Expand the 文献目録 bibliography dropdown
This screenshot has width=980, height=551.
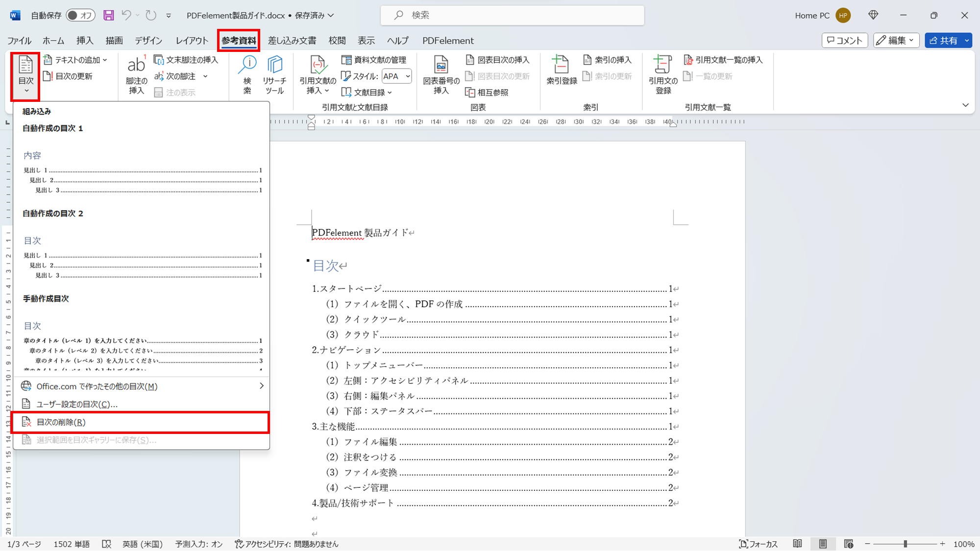click(x=390, y=93)
